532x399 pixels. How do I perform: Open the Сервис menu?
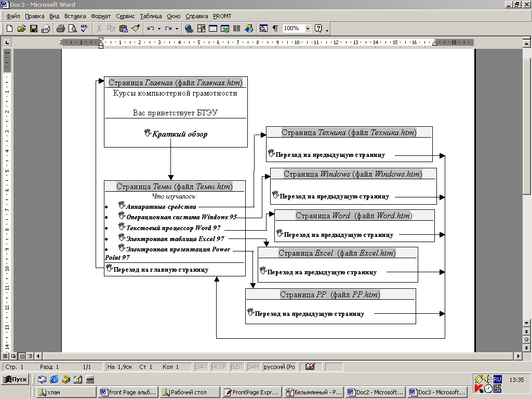[x=125, y=16]
